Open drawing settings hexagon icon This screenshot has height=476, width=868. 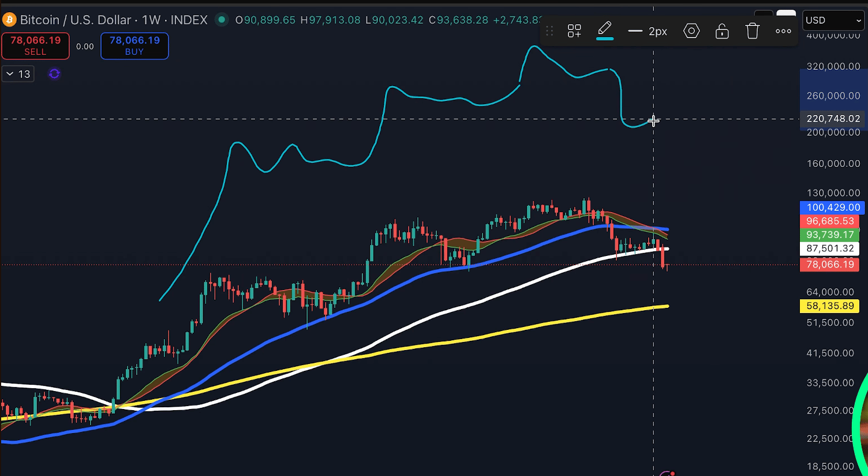(691, 31)
